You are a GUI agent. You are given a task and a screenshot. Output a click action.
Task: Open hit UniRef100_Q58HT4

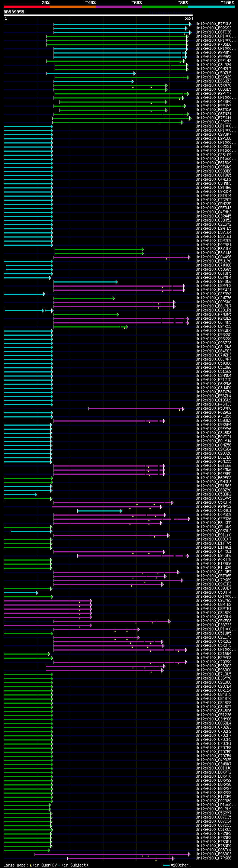[213, 593]
